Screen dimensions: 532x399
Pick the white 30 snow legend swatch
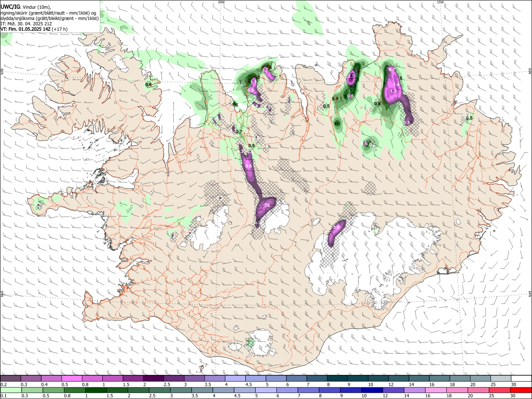(x=521, y=379)
